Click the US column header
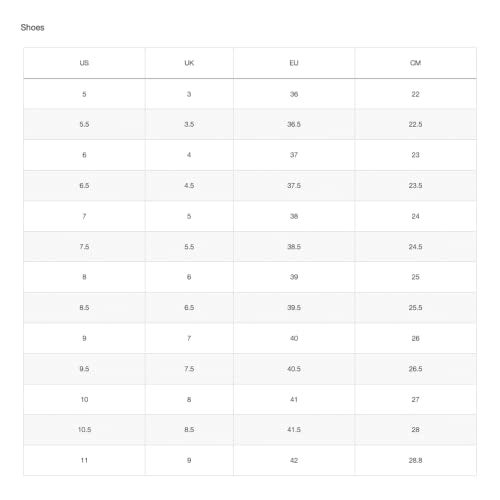 click(x=84, y=63)
